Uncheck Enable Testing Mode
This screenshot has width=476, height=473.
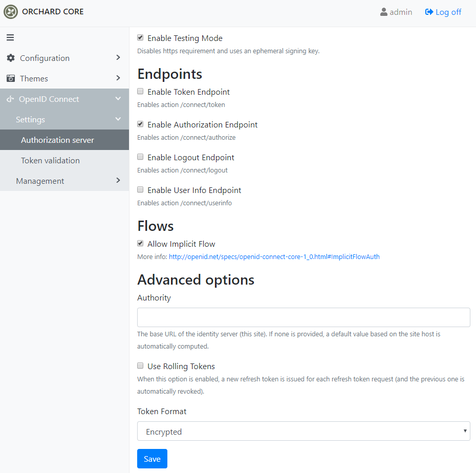(140, 37)
